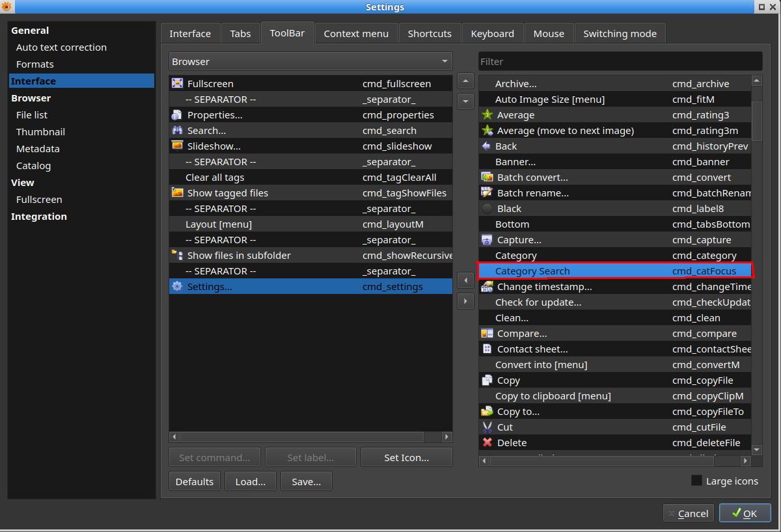The image size is (781, 532).
Task: Click the right list vertical scrollbar
Action: [x=756, y=117]
